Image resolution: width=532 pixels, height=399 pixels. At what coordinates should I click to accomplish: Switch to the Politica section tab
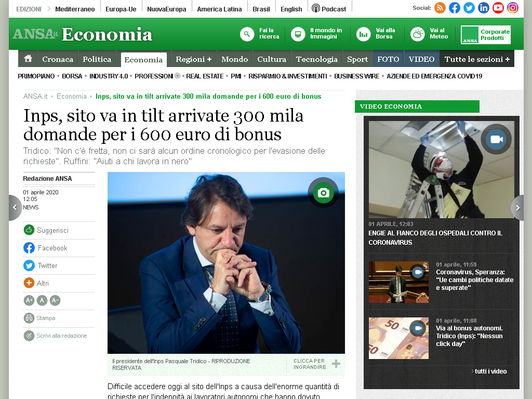click(97, 59)
